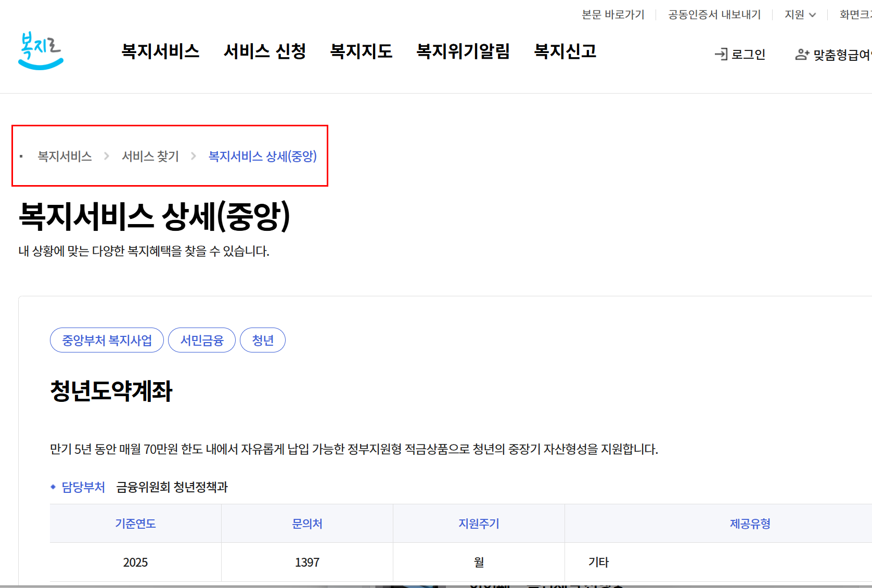The image size is (872, 588).
Task: Click the 맞춤형급여 person icon
Action: pyautogui.click(x=802, y=54)
